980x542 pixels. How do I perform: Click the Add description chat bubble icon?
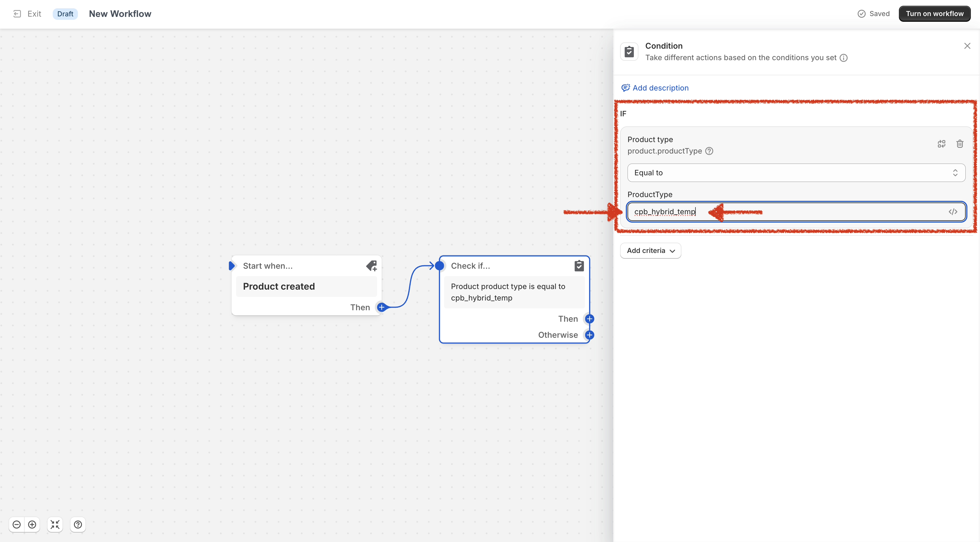[x=626, y=88]
